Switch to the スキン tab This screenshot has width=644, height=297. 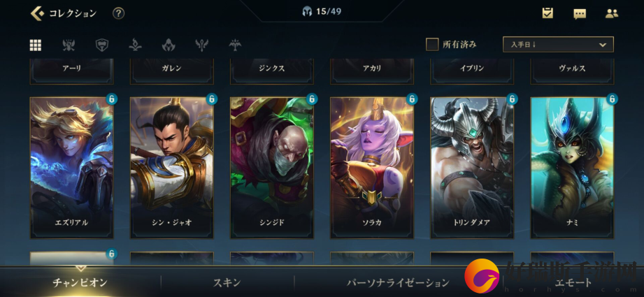pyautogui.click(x=227, y=282)
